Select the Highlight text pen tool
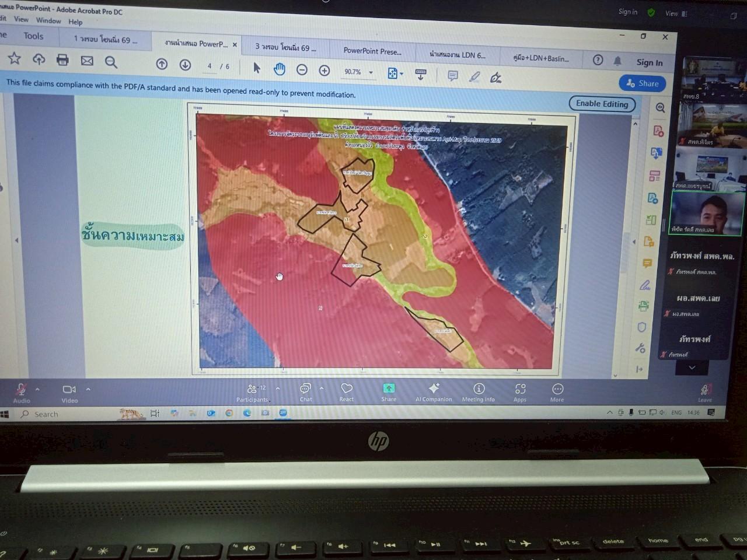The image size is (747, 560). pos(474,76)
